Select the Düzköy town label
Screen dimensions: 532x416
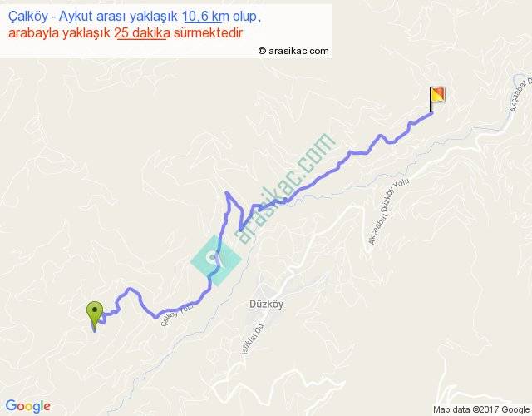tap(266, 304)
